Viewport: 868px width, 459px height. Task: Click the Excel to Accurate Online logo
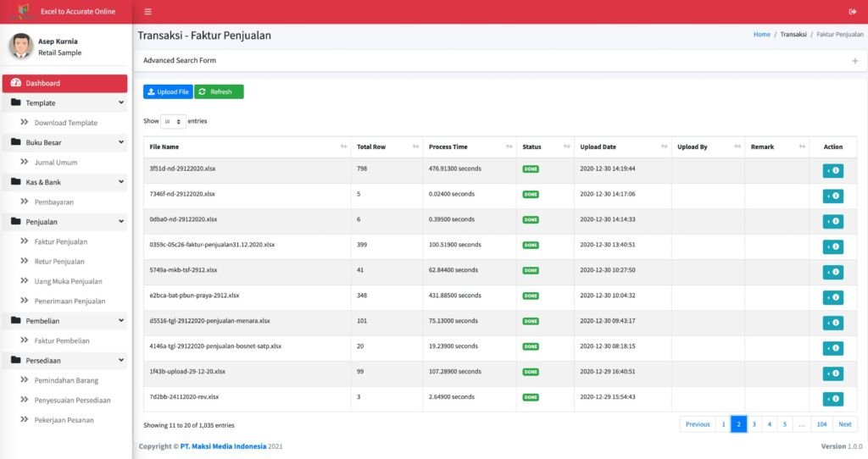pos(19,12)
